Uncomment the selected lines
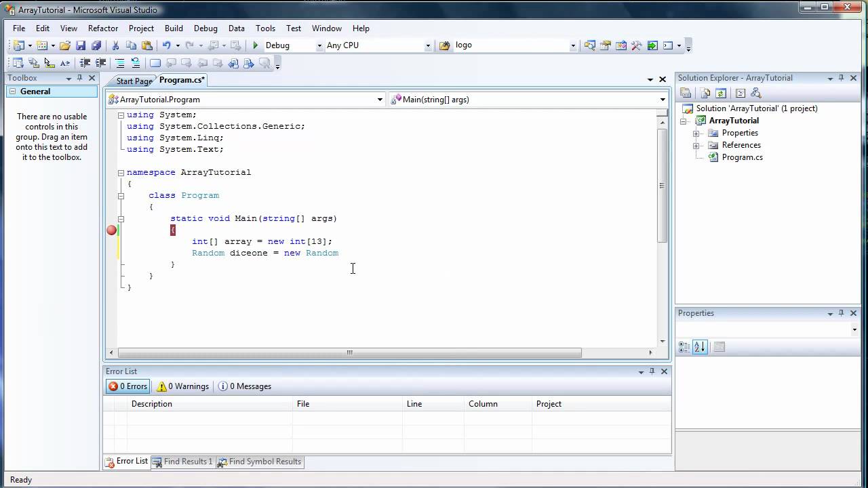 [x=136, y=63]
